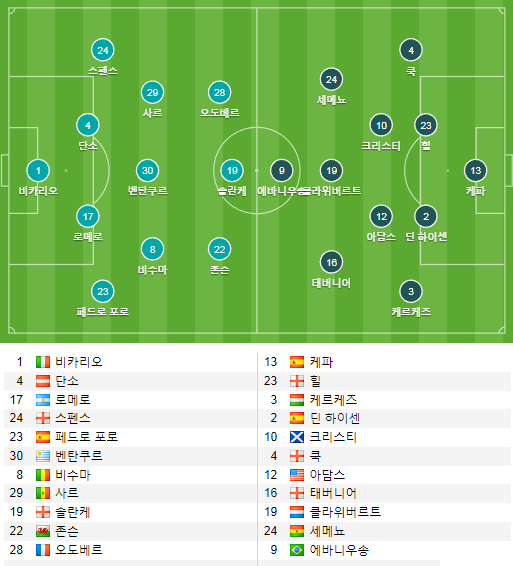Click 세메뇨 name in the lineup list

click(x=327, y=531)
